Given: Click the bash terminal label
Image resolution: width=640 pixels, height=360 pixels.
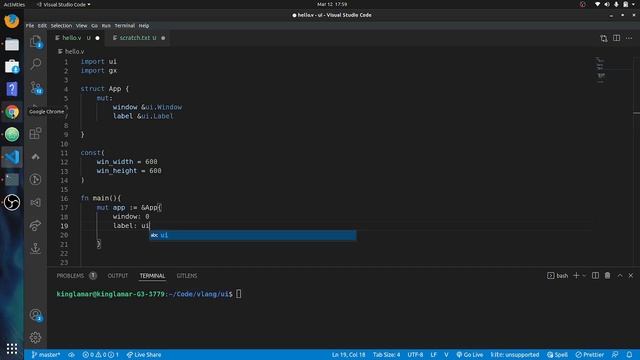Looking at the screenshot, I should point(558,276).
